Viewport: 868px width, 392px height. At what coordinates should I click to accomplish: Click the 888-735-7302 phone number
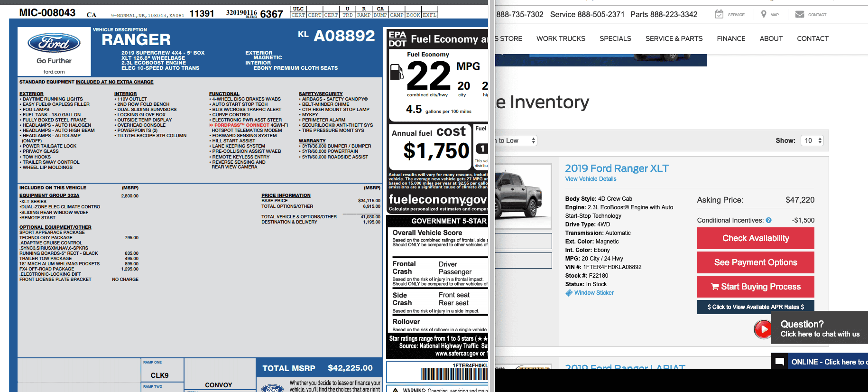(x=520, y=15)
